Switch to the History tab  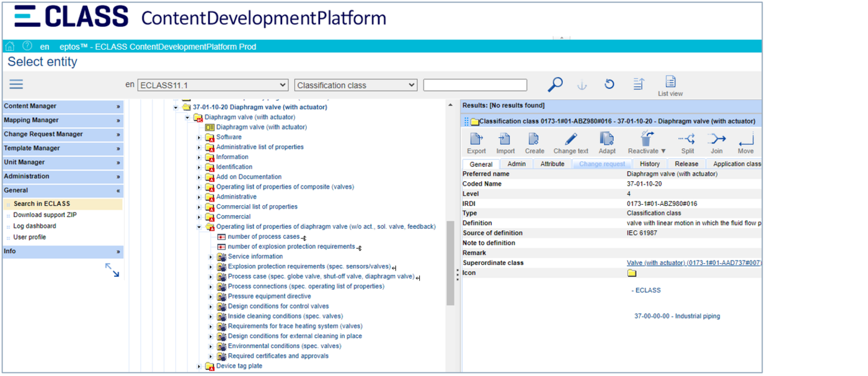(x=650, y=164)
